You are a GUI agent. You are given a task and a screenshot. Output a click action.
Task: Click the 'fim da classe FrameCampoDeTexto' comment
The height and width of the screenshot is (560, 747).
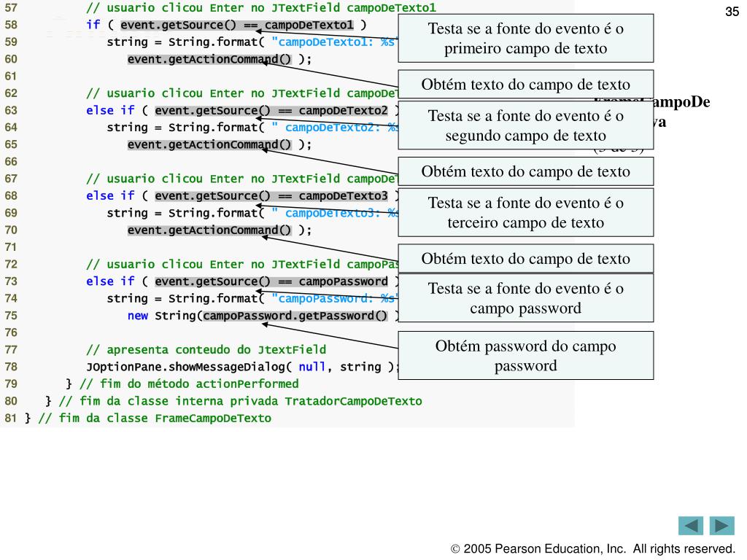pyautogui.click(x=154, y=419)
